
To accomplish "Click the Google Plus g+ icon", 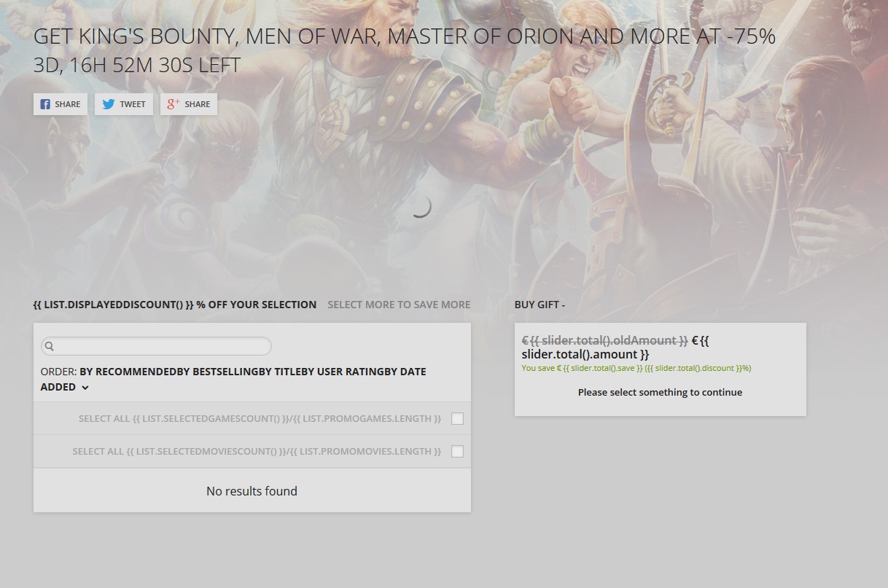I will 173,104.
